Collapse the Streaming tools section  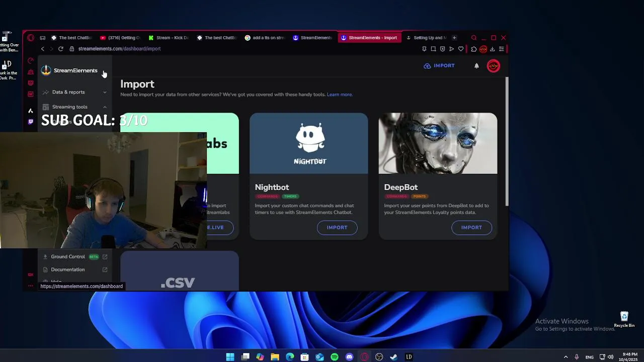pos(74,107)
